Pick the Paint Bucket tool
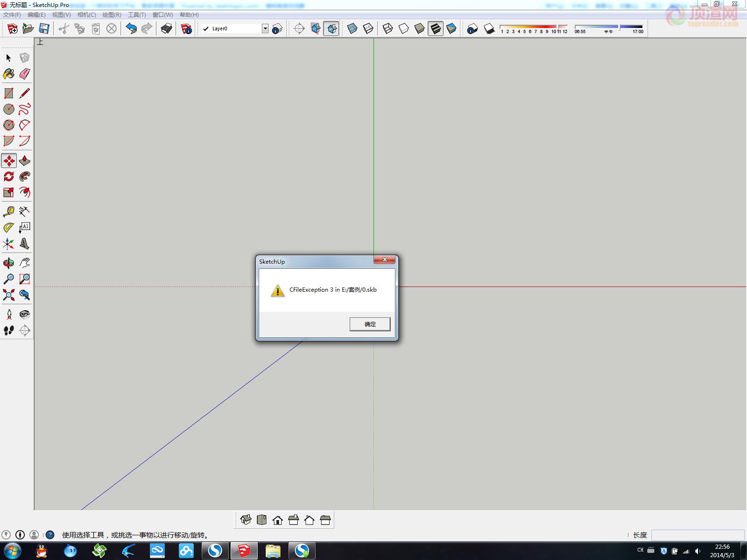This screenshot has width=747, height=560. click(8, 74)
